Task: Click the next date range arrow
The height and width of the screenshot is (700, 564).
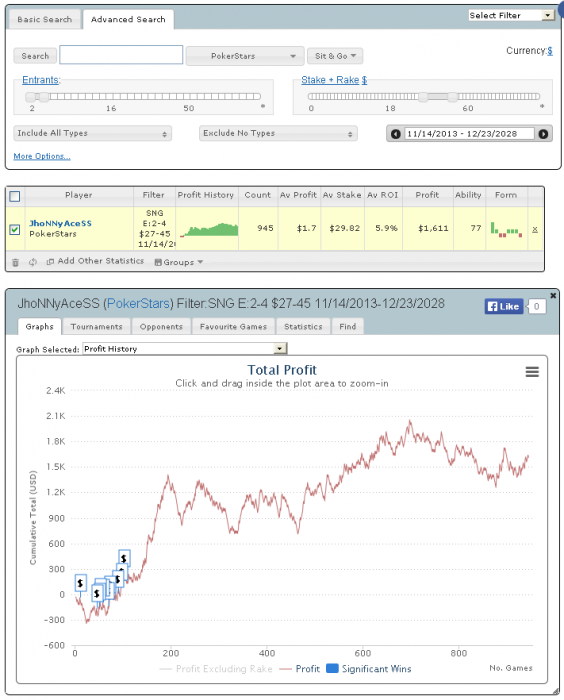Action: point(543,134)
